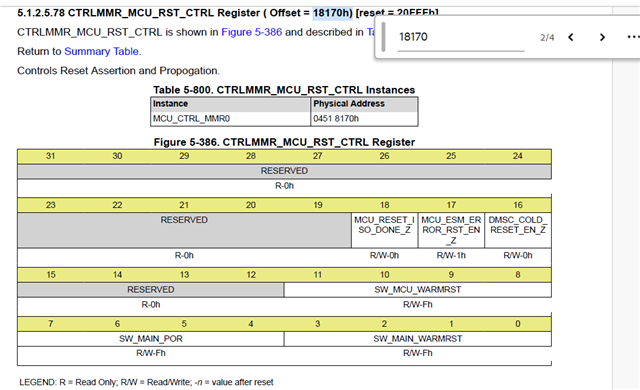Click the MCU_ESM_ERROR_RST_EN_Z field

451,230
